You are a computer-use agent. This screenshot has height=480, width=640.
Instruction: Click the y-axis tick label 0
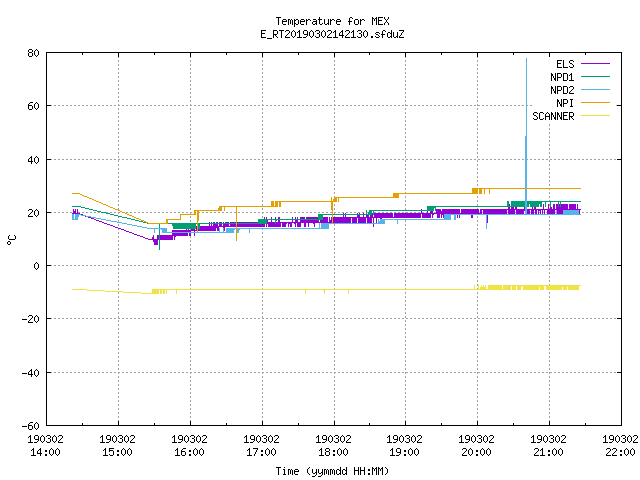tap(36, 266)
